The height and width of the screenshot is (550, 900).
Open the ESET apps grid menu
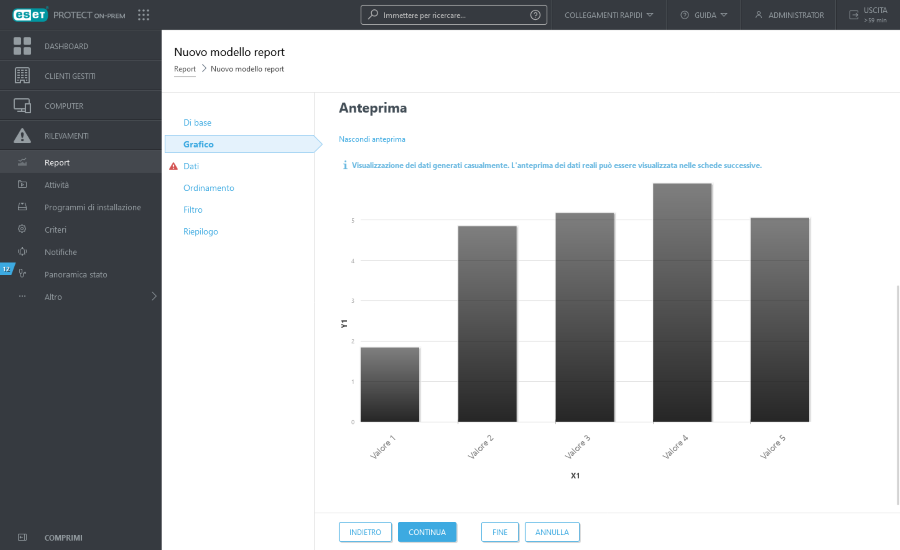tap(143, 15)
